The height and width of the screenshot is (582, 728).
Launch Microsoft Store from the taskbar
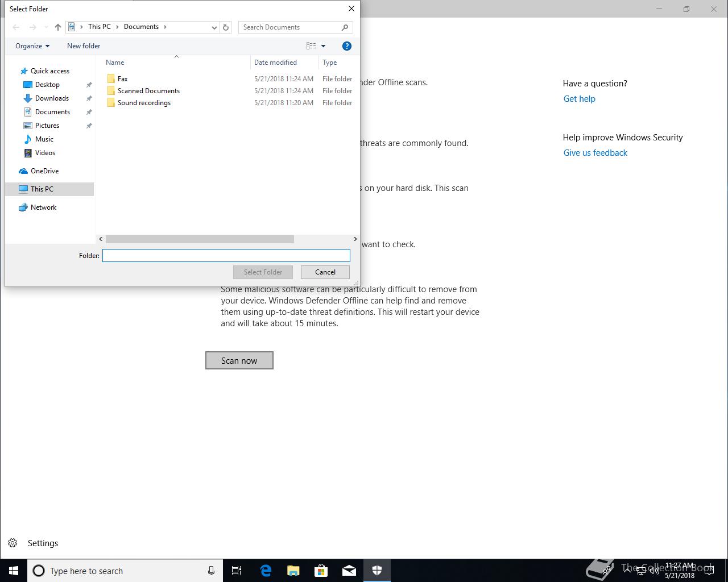(321, 571)
